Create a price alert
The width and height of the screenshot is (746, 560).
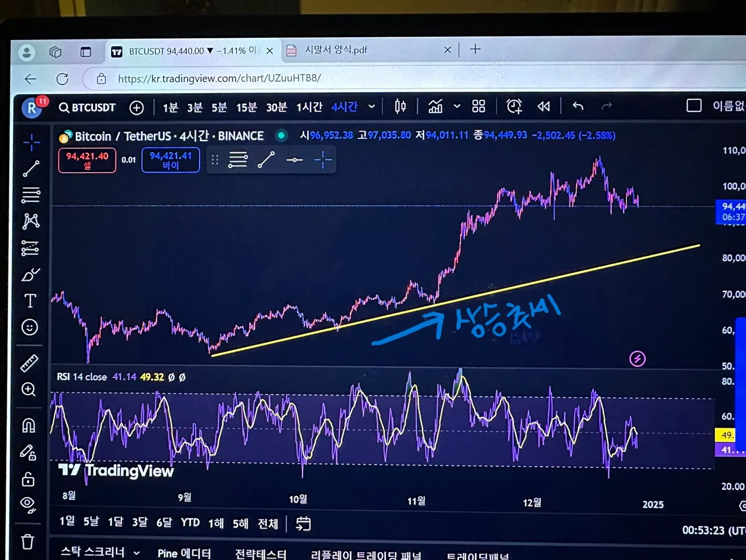click(514, 106)
